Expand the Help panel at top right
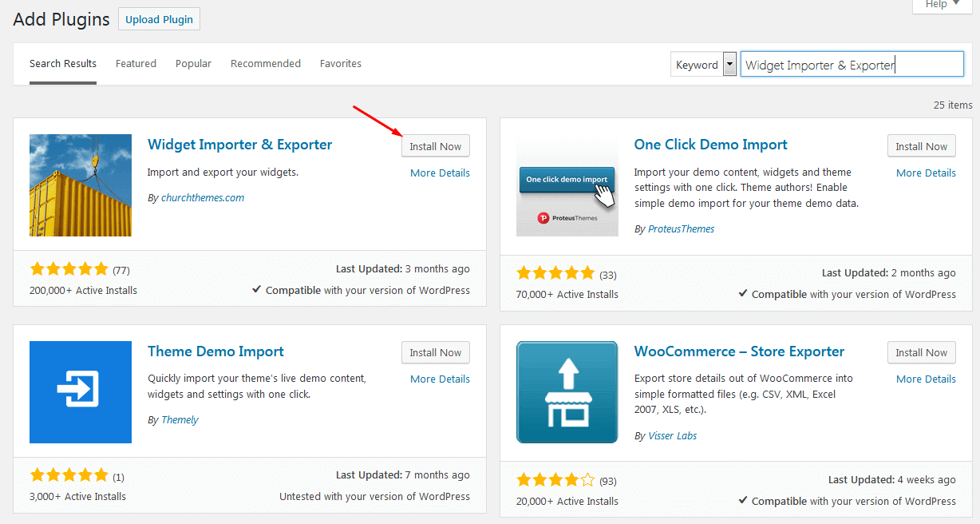This screenshot has height=524, width=980. click(942, 5)
